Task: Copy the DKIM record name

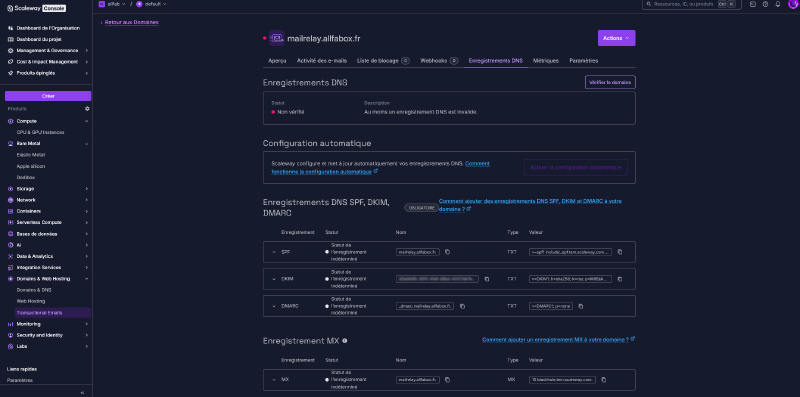Action: click(x=487, y=279)
